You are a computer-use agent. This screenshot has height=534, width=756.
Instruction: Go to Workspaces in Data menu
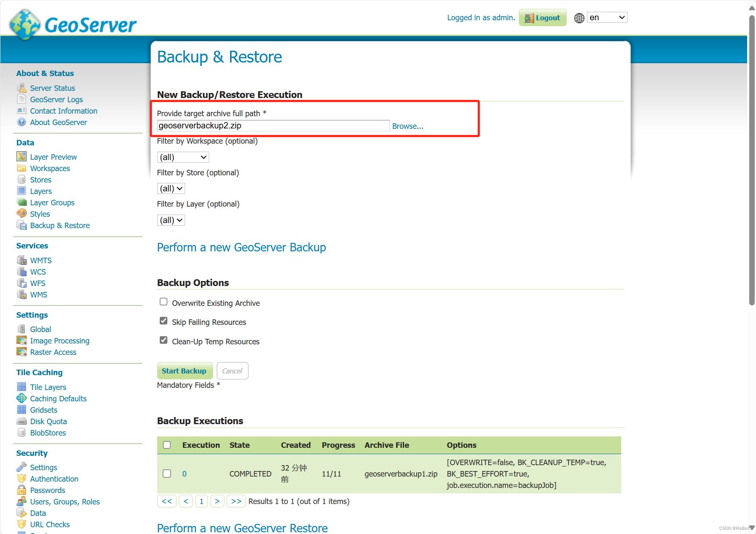coord(50,168)
